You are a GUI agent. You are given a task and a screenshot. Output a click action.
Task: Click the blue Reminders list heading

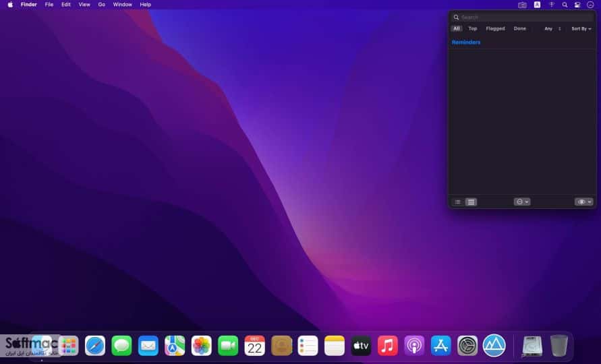466,42
